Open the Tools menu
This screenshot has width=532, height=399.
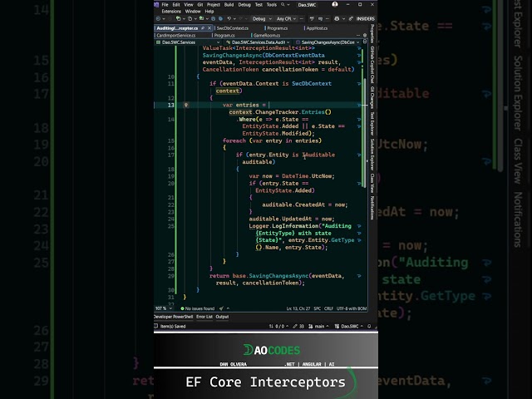click(x=272, y=5)
